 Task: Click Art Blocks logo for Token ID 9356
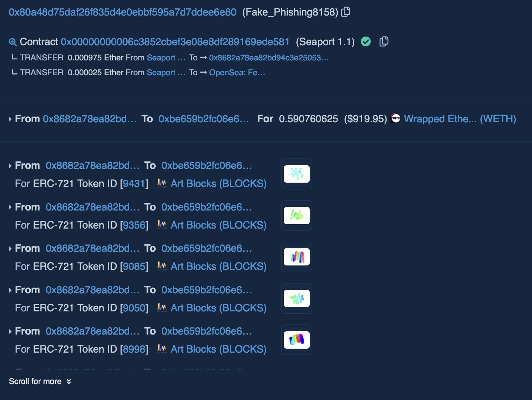pos(162,225)
